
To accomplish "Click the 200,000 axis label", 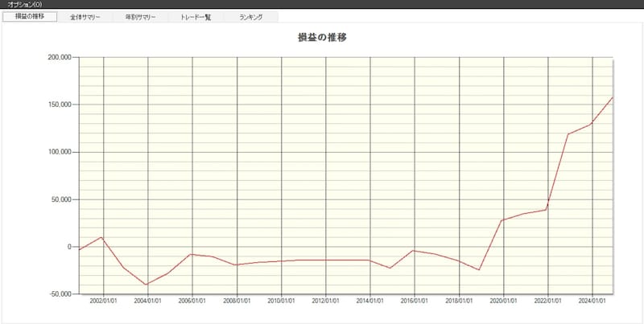I will click(x=60, y=57).
